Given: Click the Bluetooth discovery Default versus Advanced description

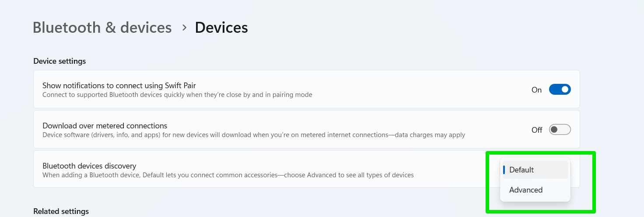Looking at the screenshot, I should pyautogui.click(x=228, y=175).
